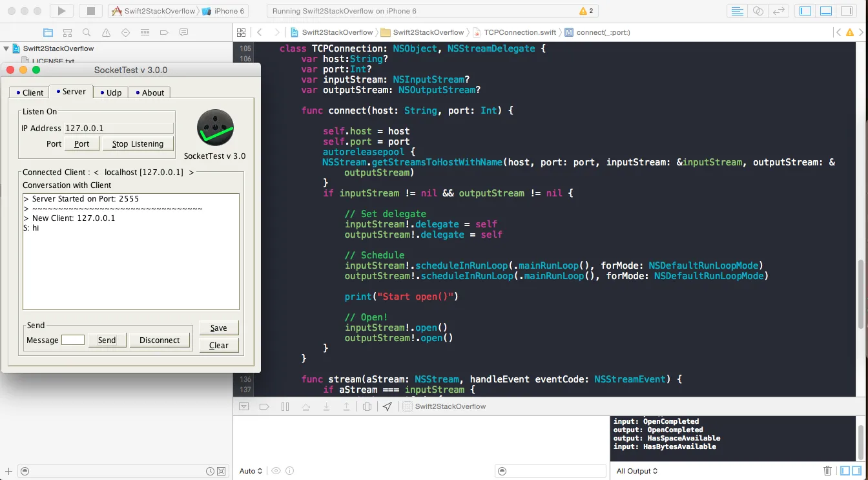Click the yellow warning count indicator
The image size is (868, 480).
[586, 11]
